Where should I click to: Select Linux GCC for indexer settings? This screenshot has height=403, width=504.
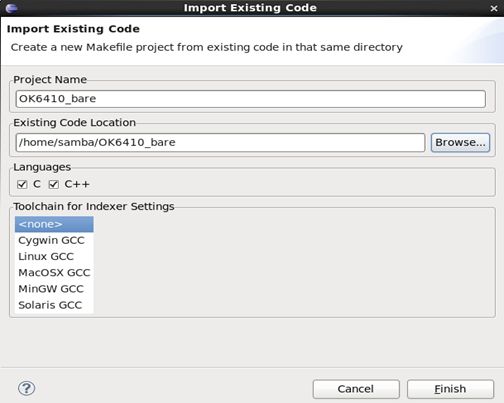click(x=54, y=256)
